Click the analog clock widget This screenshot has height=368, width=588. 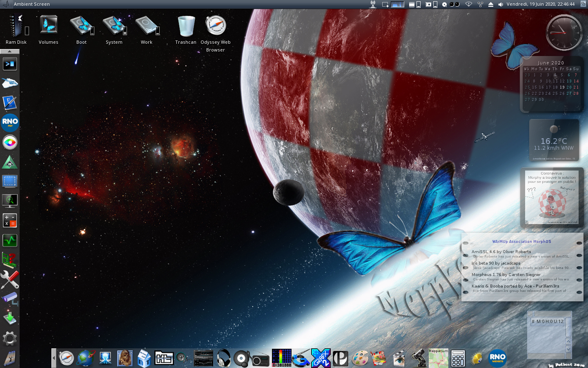point(564,32)
